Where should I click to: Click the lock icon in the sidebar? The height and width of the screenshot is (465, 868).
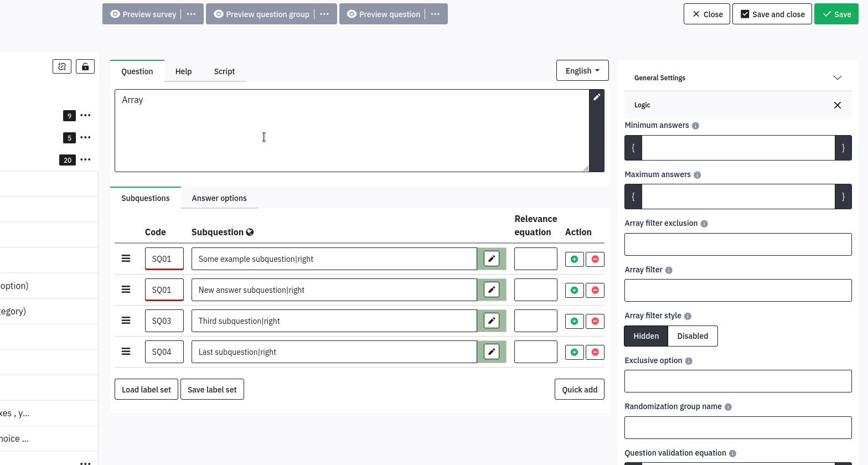[x=85, y=66]
